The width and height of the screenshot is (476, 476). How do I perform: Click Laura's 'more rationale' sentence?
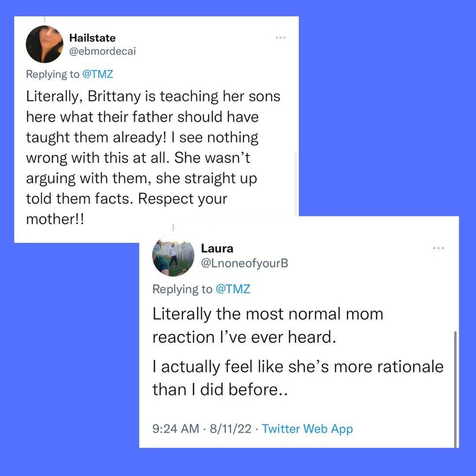coord(297,377)
